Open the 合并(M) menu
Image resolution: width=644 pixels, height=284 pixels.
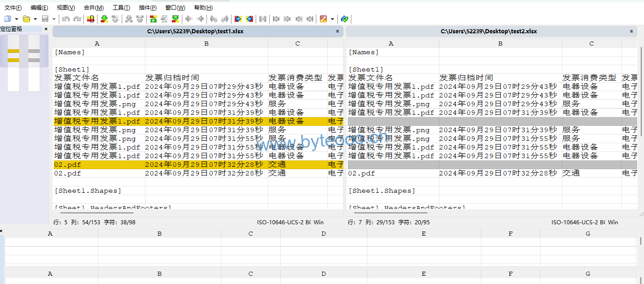click(x=93, y=7)
